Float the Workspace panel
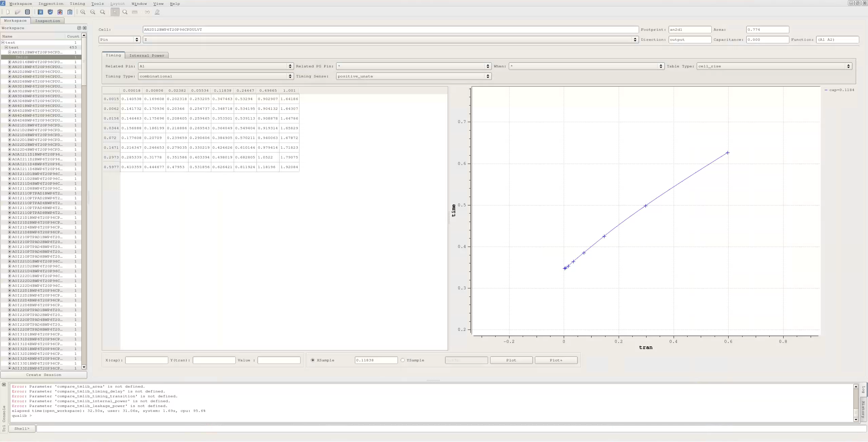The image size is (868, 442). [x=79, y=28]
